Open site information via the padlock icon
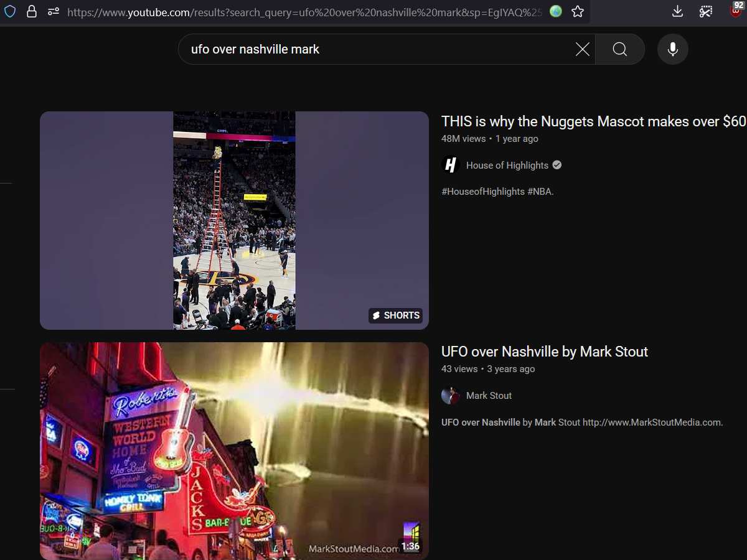This screenshot has height=560, width=747. tap(32, 11)
